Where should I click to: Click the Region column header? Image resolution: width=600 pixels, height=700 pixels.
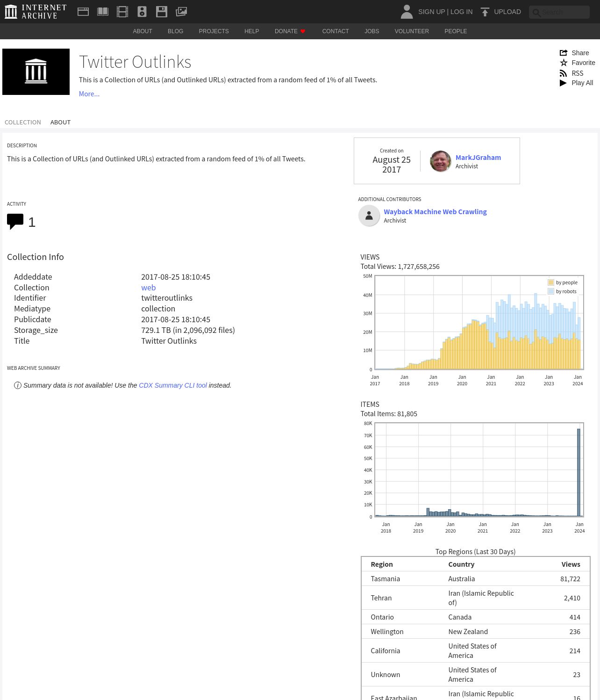(382, 564)
